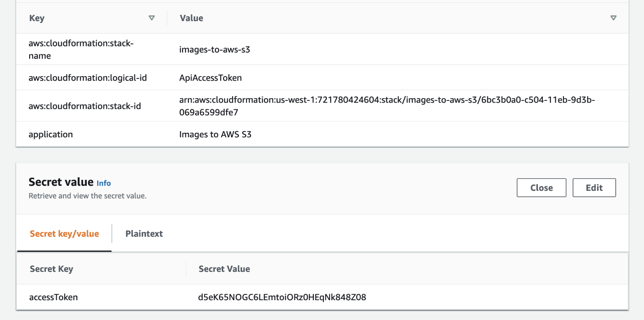Sort tags by Key column arrow

[x=152, y=18]
